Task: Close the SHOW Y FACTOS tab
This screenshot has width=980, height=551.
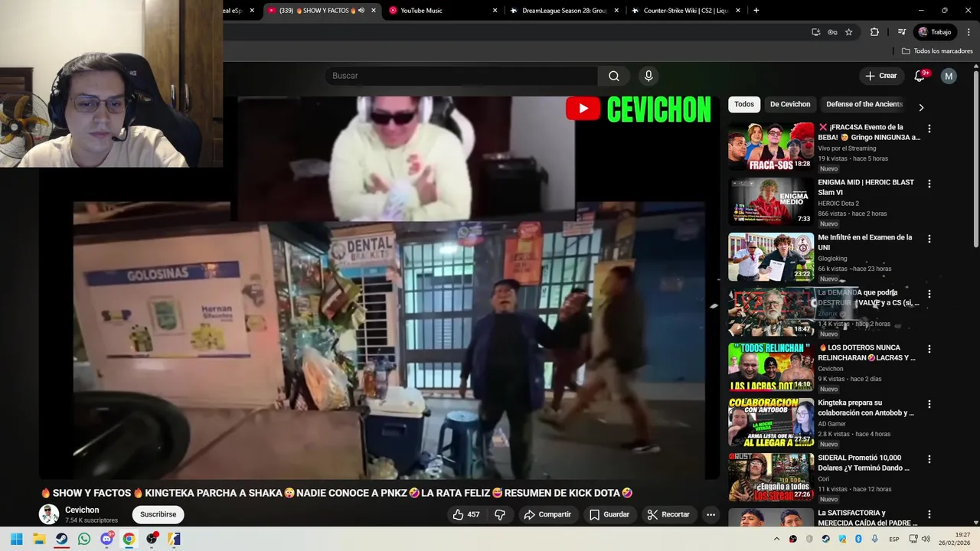Action: (374, 11)
